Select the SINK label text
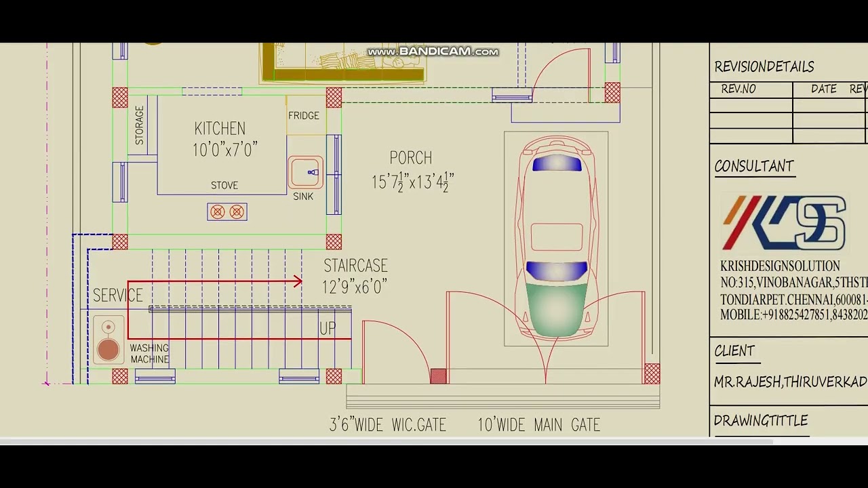Viewport: 868px width, 488px height. pyautogui.click(x=303, y=197)
